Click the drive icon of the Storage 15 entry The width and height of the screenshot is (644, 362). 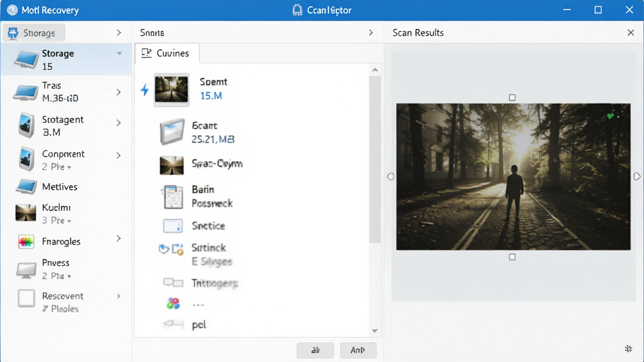26,60
